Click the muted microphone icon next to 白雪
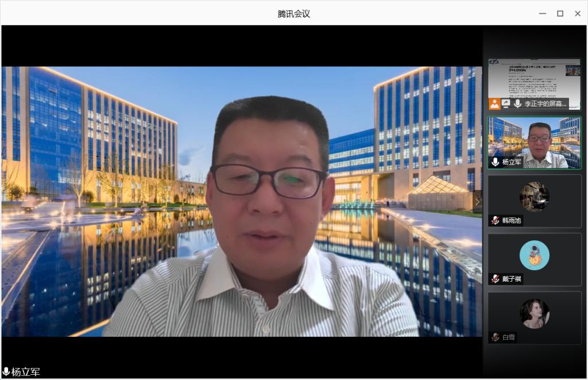Image resolution: width=588 pixels, height=380 pixels. click(495, 337)
